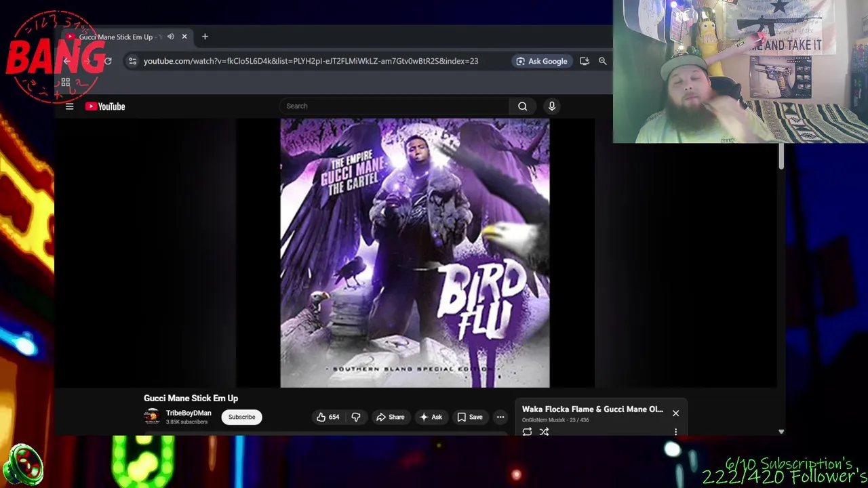Click the Gucci Mane Stick Em Up title
This screenshot has width=868, height=488.
coord(191,399)
